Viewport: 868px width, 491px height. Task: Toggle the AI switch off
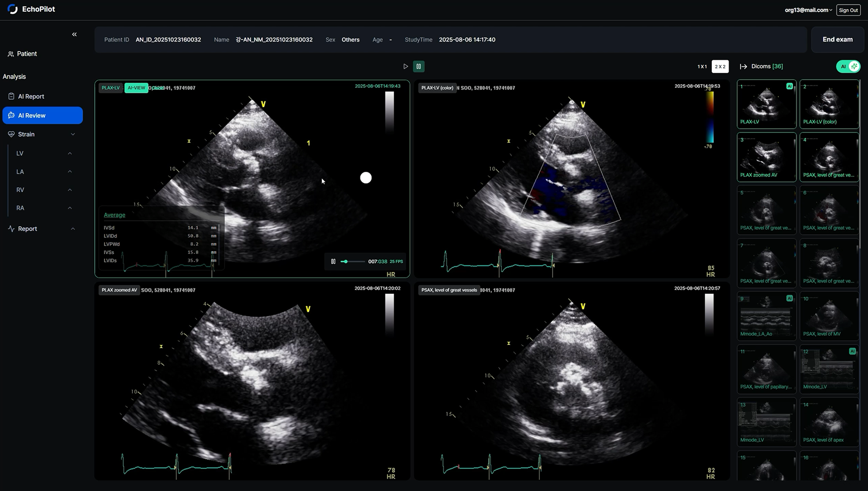pos(848,66)
